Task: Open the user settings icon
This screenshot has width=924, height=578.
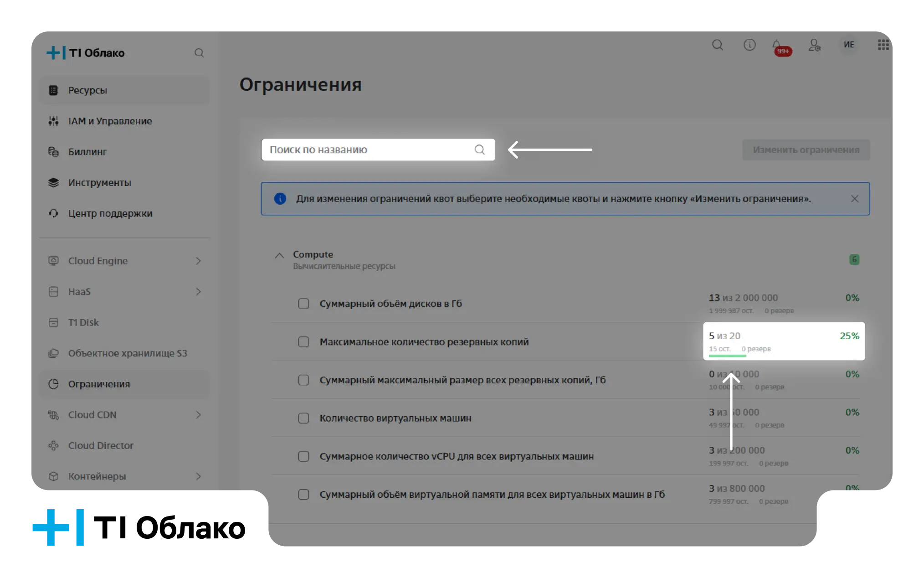Action: [x=814, y=45]
